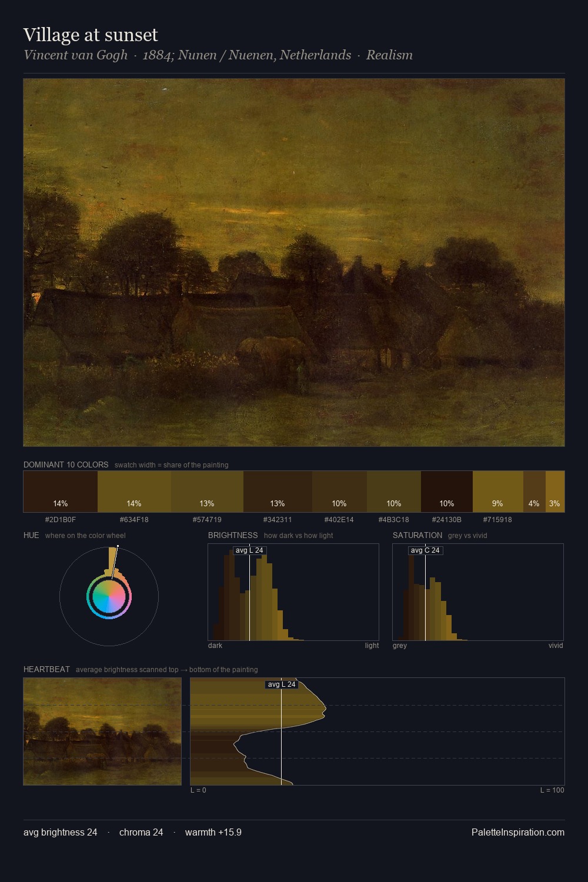Click the saturation histogram chart
This screenshot has width=588, height=882.
coord(478,592)
